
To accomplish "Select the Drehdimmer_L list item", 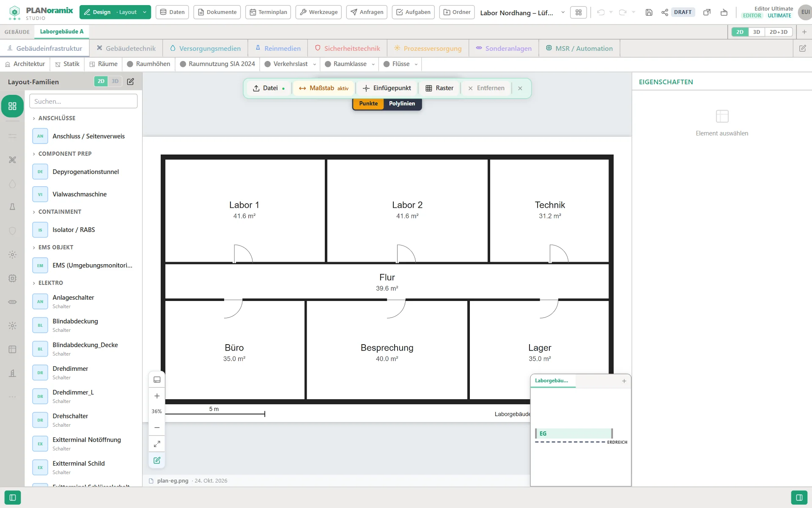I will coord(84,396).
